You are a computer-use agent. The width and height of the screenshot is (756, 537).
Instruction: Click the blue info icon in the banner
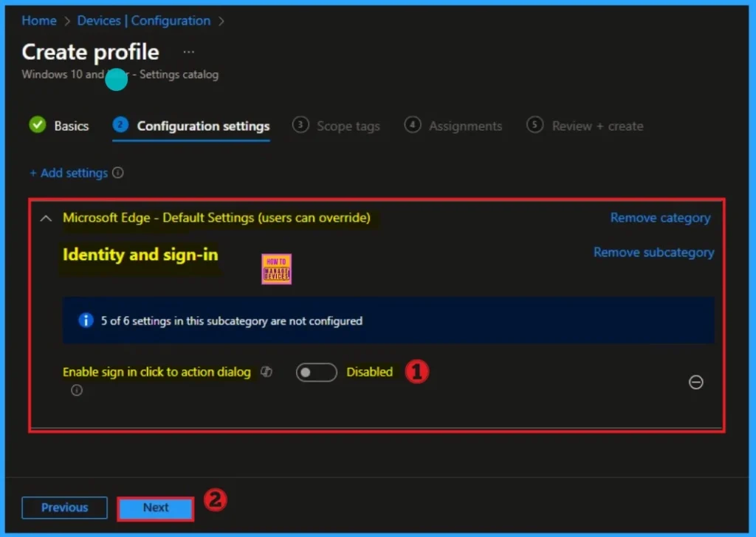click(x=86, y=321)
